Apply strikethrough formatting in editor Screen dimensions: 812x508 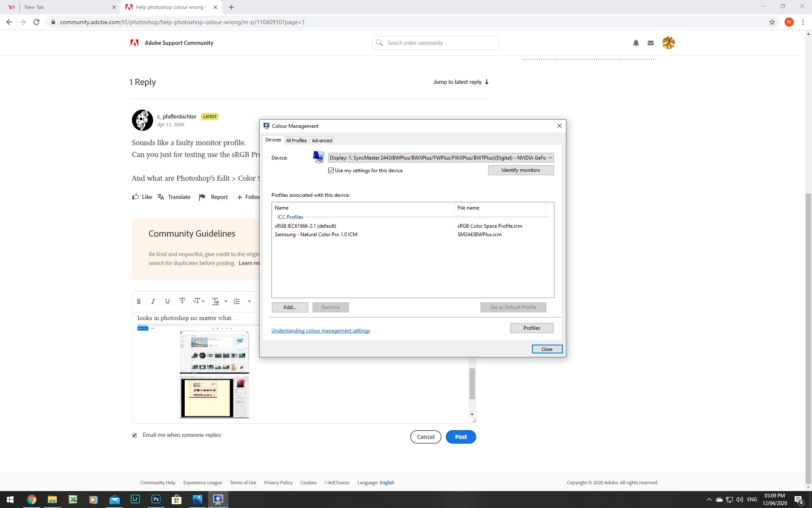point(182,301)
